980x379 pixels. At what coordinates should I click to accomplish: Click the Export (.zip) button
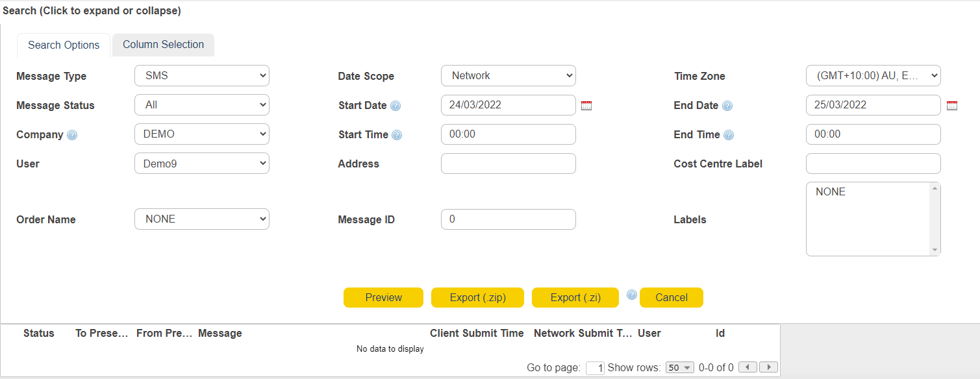tap(477, 297)
